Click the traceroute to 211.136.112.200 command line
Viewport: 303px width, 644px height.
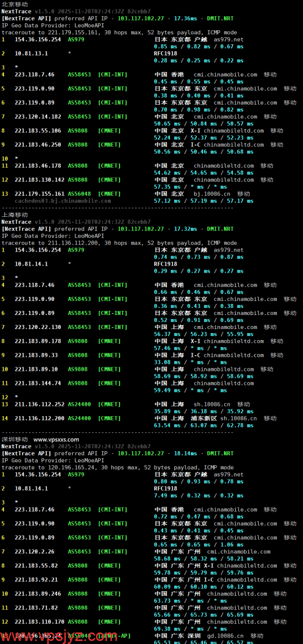[x=119, y=243]
